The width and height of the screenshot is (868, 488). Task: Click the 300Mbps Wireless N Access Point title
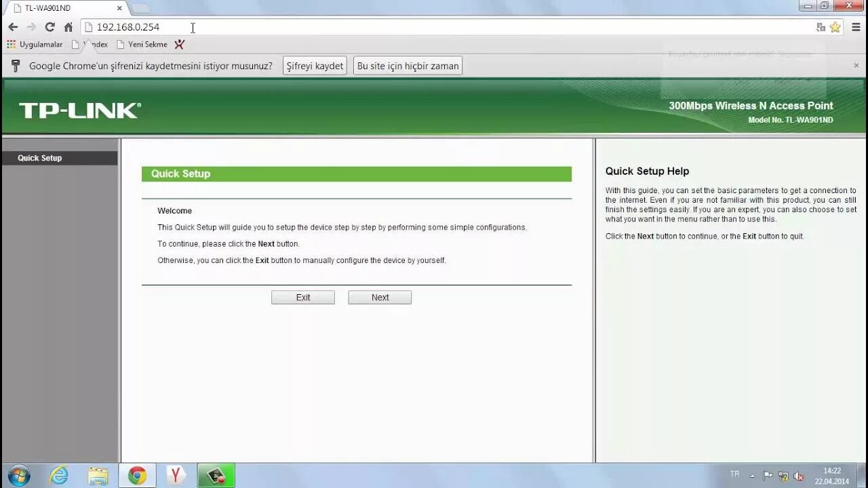[751, 106]
